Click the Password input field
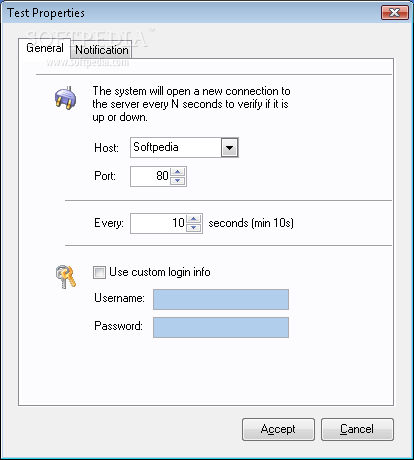 tap(221, 327)
